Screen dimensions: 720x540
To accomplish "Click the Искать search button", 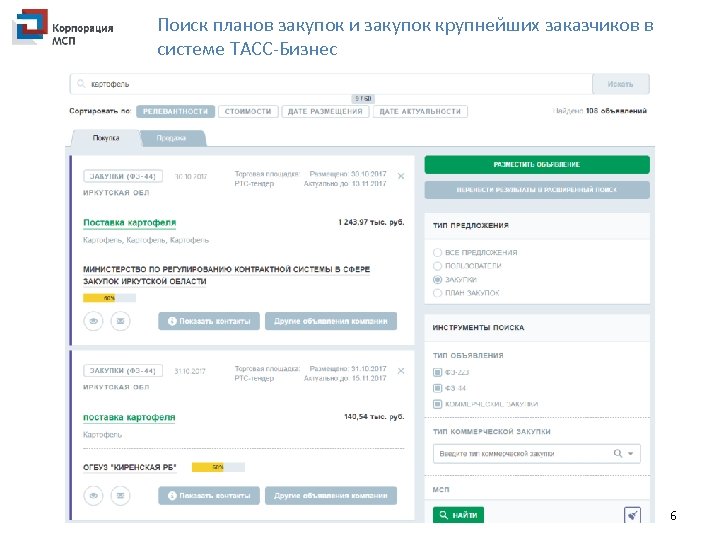I will (x=620, y=84).
